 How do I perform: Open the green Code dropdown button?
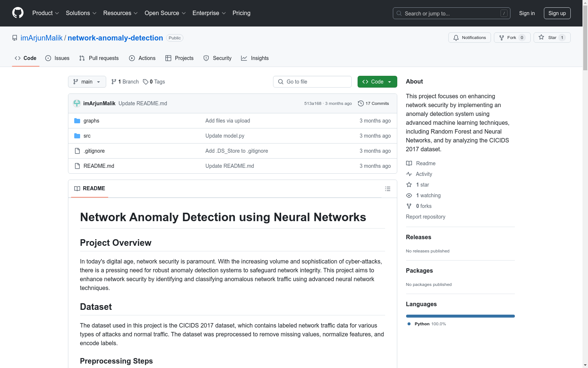pyautogui.click(x=377, y=82)
